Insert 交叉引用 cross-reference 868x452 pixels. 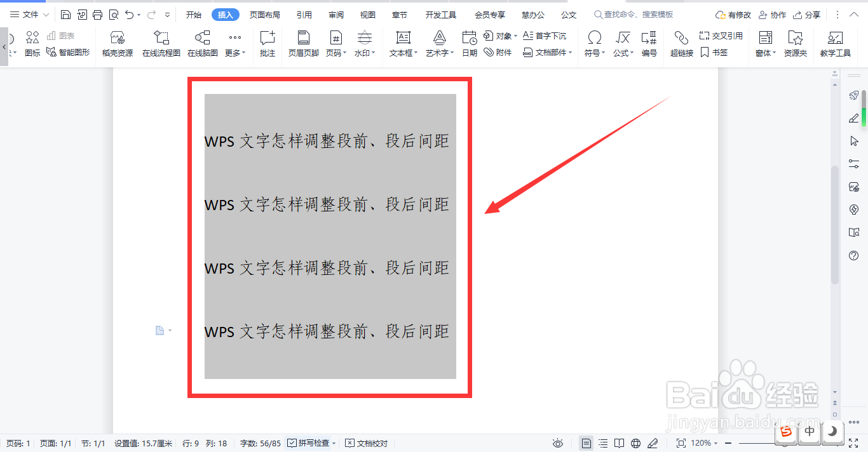[721, 36]
